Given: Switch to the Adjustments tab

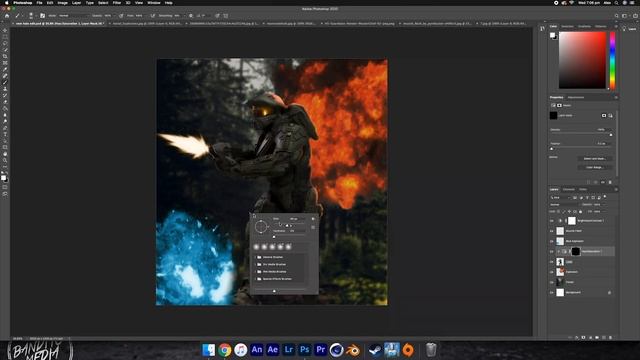Looking at the screenshot, I should click(576, 98).
